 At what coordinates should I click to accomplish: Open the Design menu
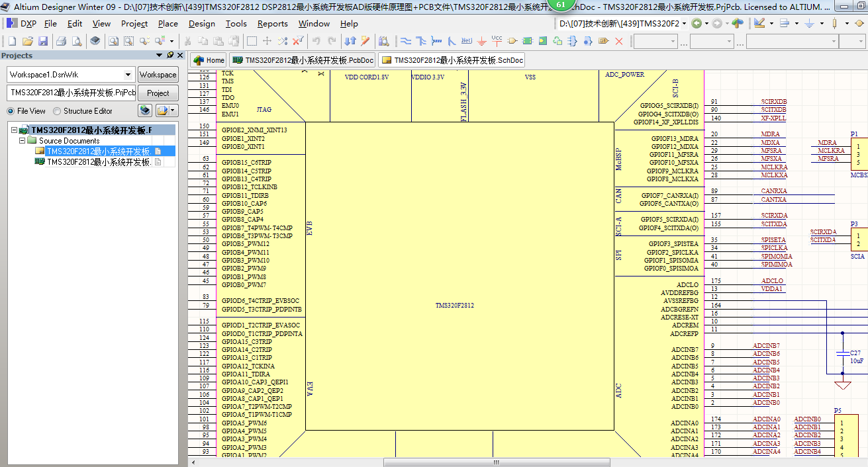point(202,24)
